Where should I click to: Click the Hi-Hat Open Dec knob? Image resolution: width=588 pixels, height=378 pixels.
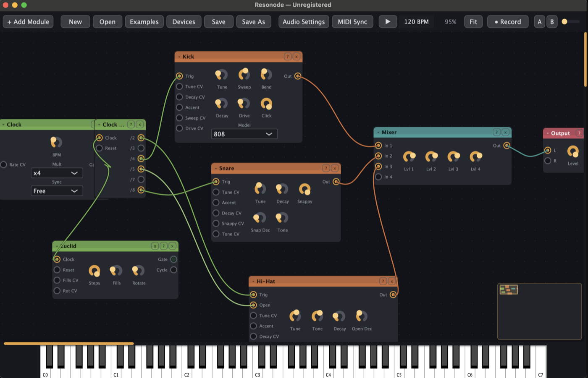[362, 316]
